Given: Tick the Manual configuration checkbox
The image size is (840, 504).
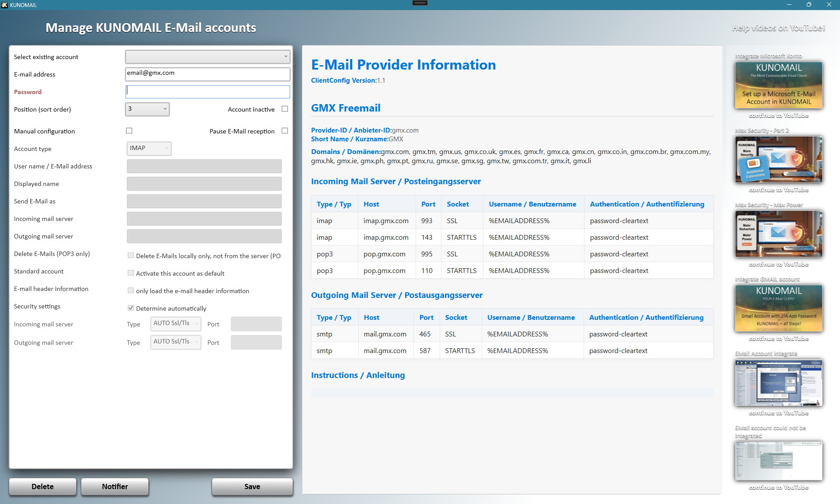Looking at the screenshot, I should pyautogui.click(x=129, y=131).
